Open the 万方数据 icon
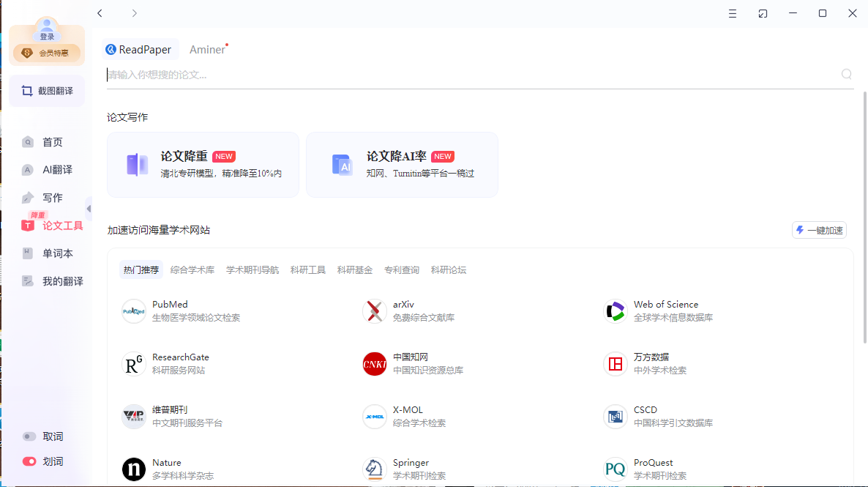Image resolution: width=868 pixels, height=487 pixels. [x=616, y=364]
